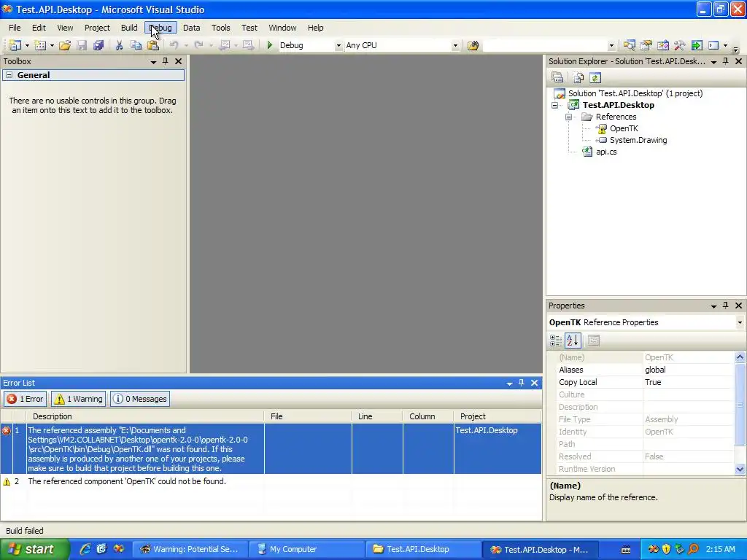Toggle the 1 Error filter button
Screen dimensions: 747x560
tap(26, 399)
